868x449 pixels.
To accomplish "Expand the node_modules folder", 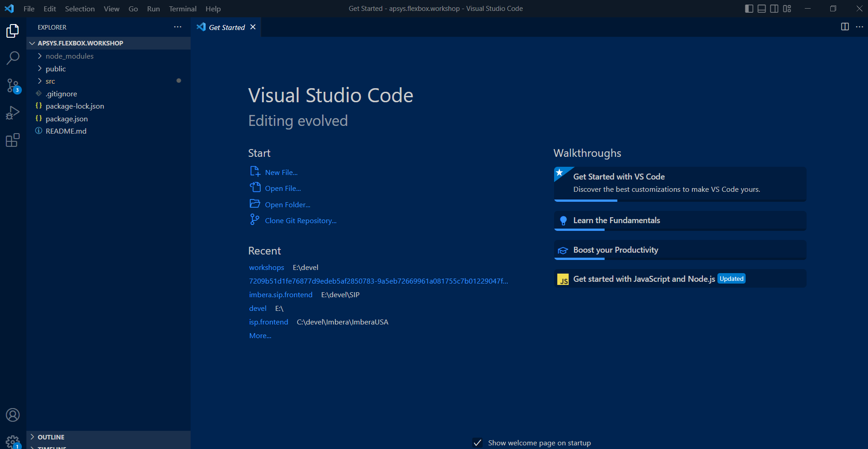I will pos(69,56).
